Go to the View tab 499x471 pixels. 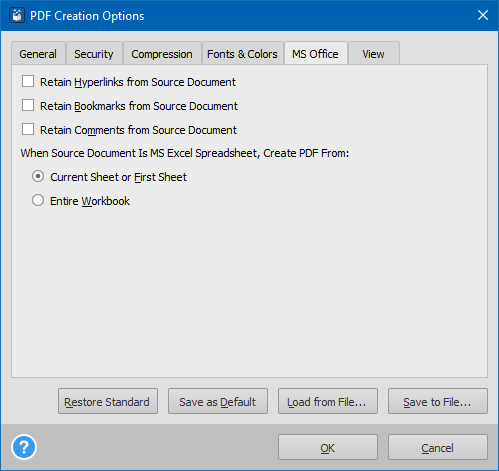373,53
